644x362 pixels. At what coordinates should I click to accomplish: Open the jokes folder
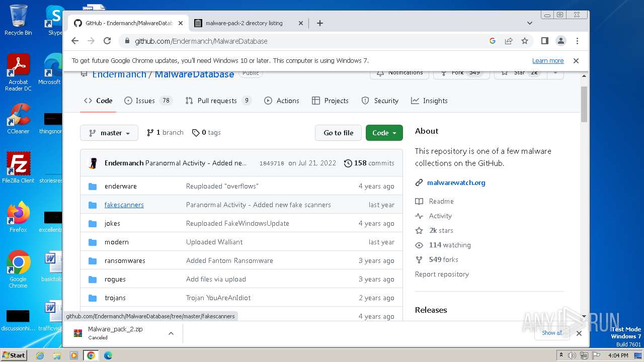click(112, 223)
